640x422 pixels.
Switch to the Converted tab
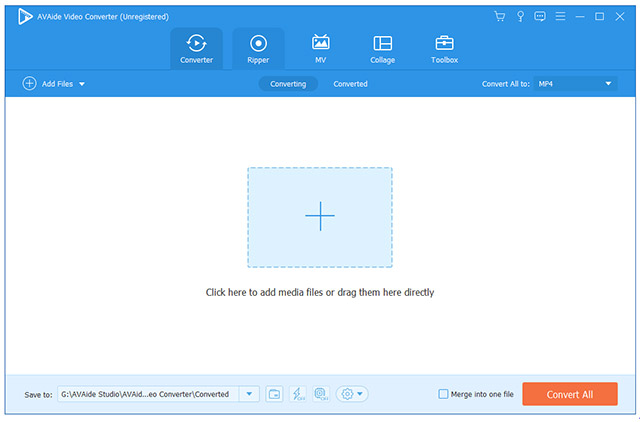[x=350, y=84]
